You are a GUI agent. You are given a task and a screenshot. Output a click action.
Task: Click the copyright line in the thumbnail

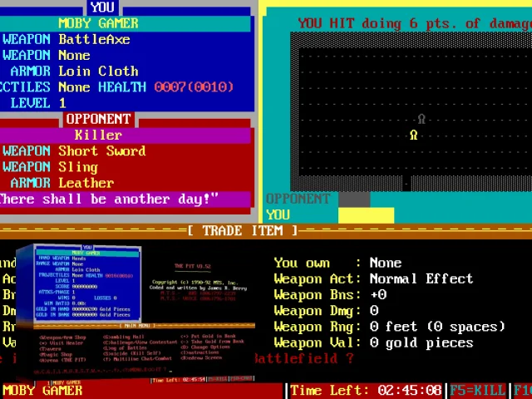pyautogui.click(x=195, y=283)
